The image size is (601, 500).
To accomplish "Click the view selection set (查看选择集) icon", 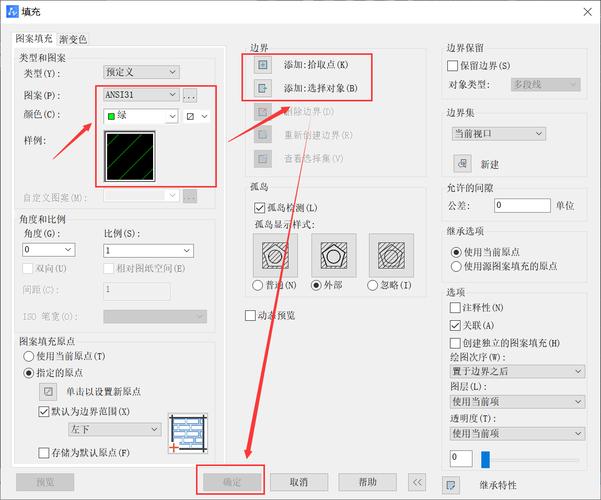I will (263, 158).
